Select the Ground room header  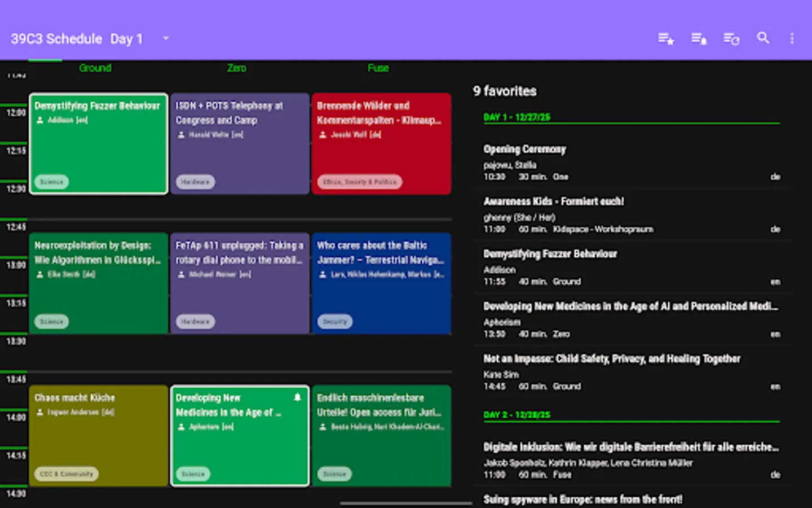click(x=95, y=68)
